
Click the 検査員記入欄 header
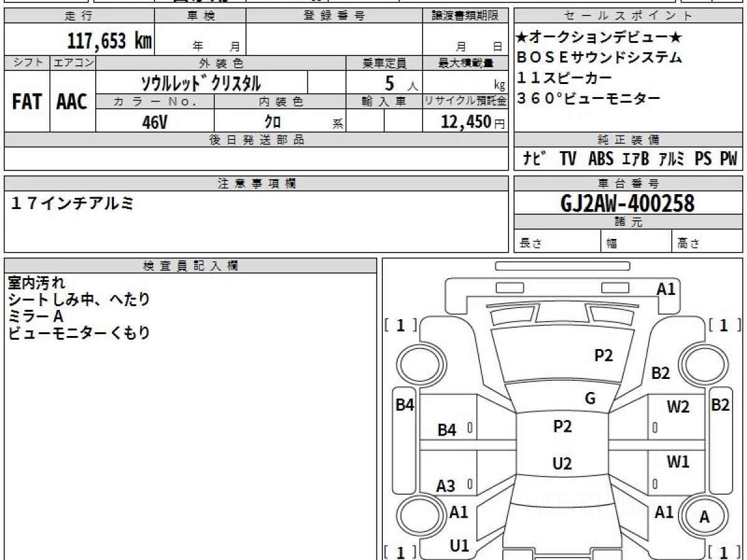pos(190,265)
